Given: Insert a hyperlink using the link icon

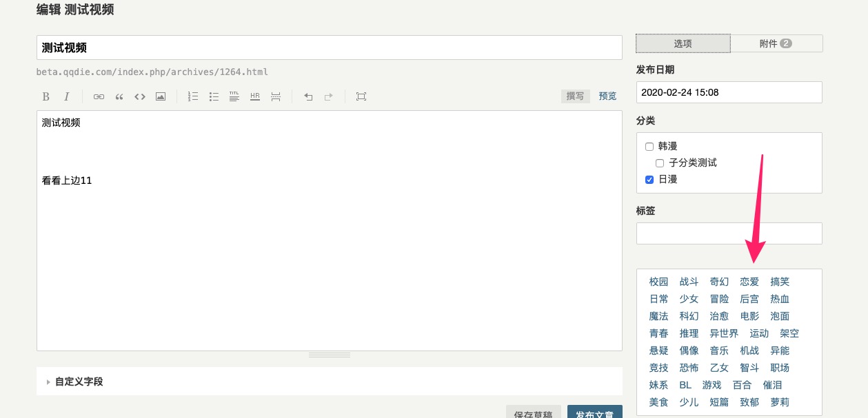Looking at the screenshot, I should click(x=99, y=96).
